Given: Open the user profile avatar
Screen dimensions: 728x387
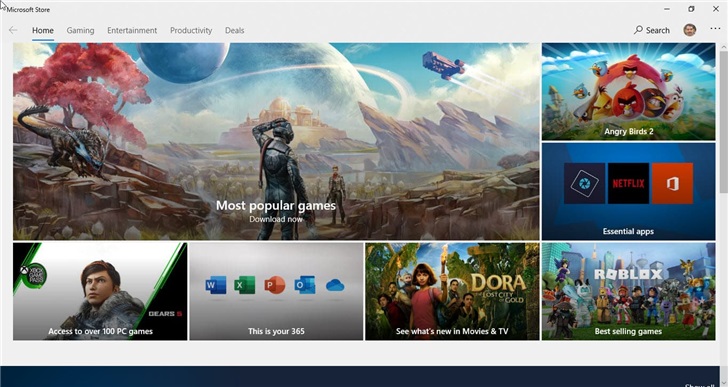Looking at the screenshot, I should click(x=689, y=30).
